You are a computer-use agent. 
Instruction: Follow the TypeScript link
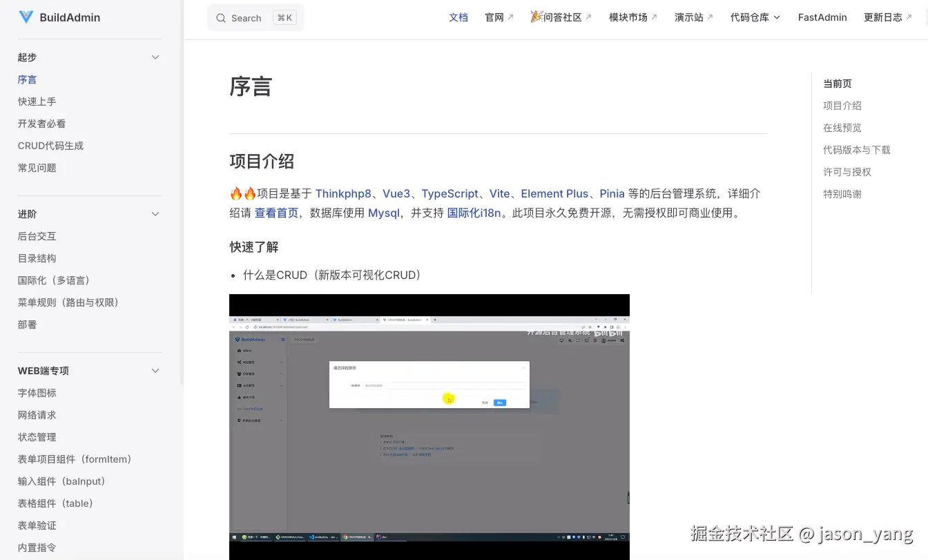tap(449, 193)
